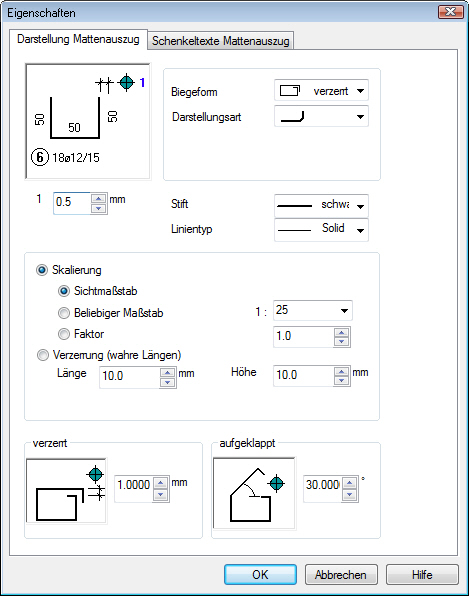Confirm the dialog with OK
This screenshot has width=469, height=596.
[x=260, y=575]
